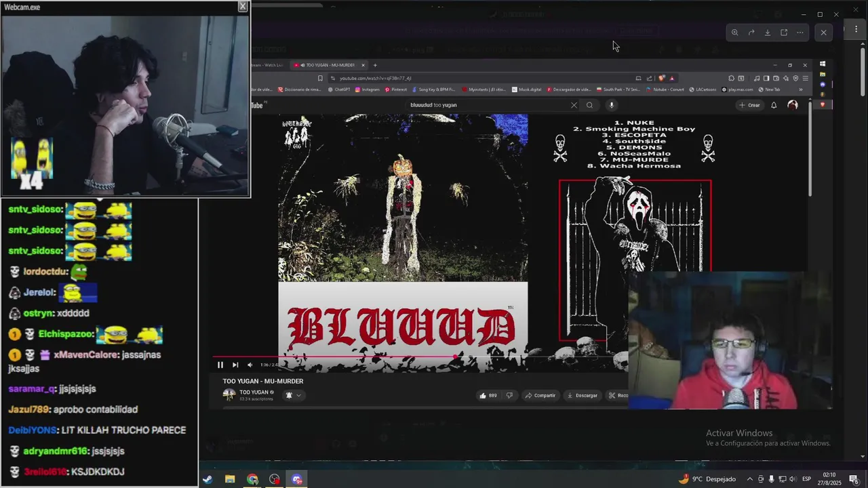868x488 pixels.
Task: Open the Song Key & BPM bookmark
Action: click(x=433, y=89)
